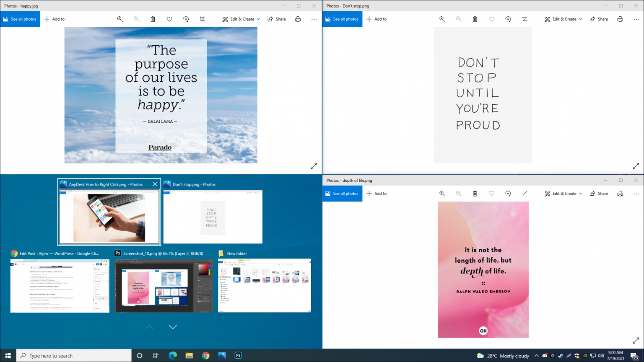Open the Windows Start menu
This screenshot has height=362, width=644.
[8, 355]
